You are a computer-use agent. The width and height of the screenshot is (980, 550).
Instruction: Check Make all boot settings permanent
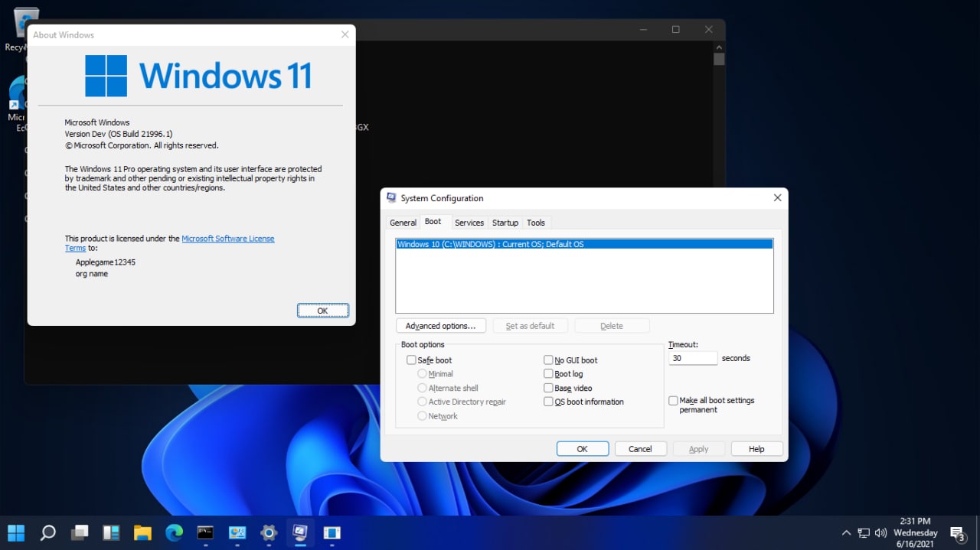pyautogui.click(x=673, y=400)
